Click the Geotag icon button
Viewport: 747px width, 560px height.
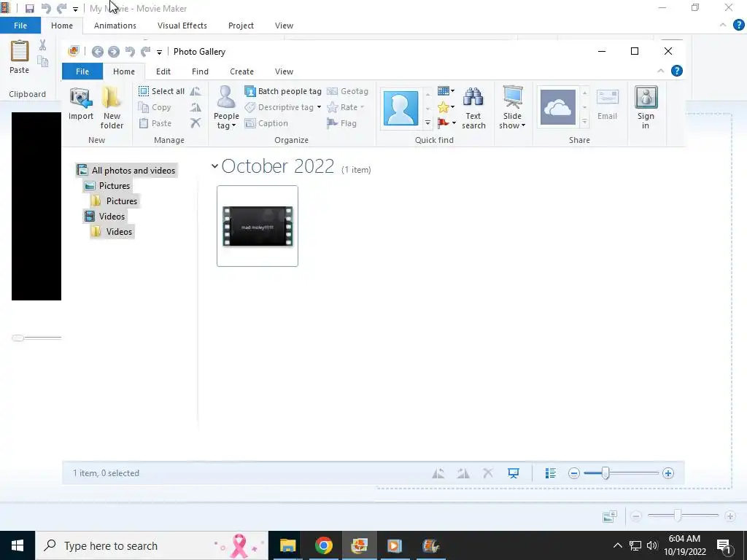pyautogui.click(x=347, y=91)
